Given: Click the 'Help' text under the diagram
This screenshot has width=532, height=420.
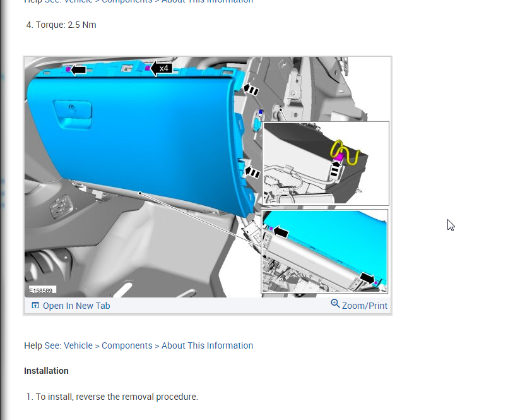Looking at the screenshot, I should [33, 345].
